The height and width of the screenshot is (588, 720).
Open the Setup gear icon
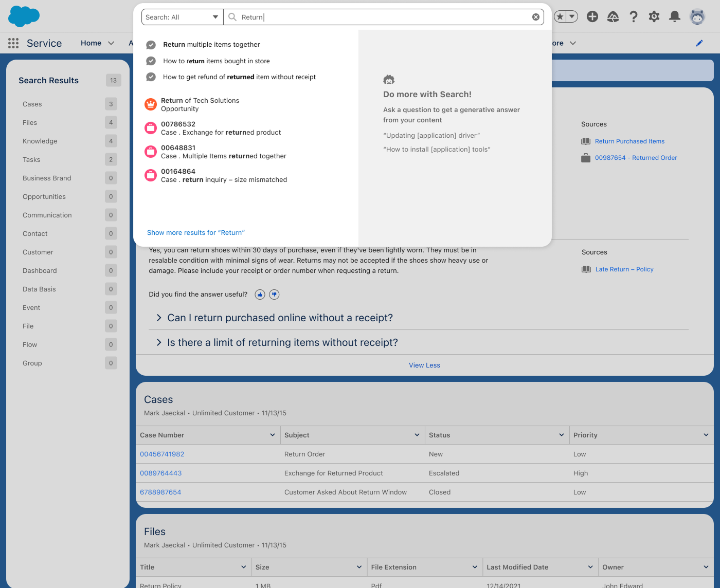tap(654, 17)
